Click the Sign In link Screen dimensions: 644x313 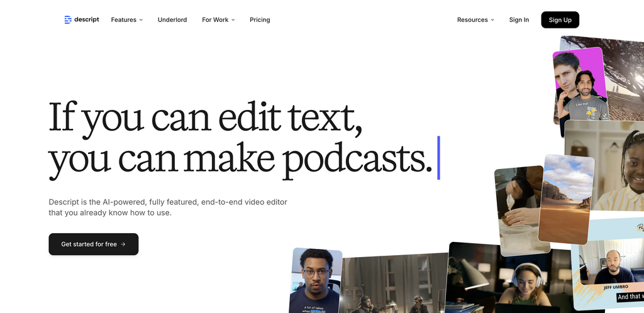coord(519,19)
